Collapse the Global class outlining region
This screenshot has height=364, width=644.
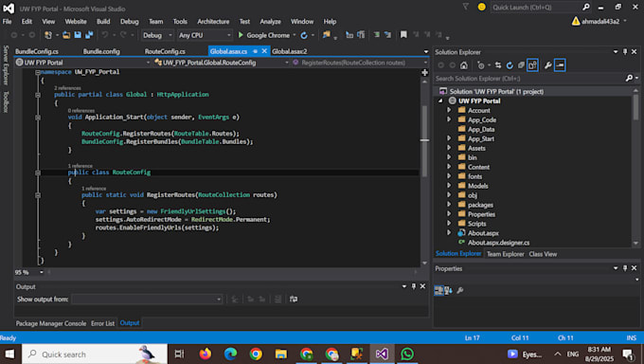pyautogui.click(x=38, y=95)
